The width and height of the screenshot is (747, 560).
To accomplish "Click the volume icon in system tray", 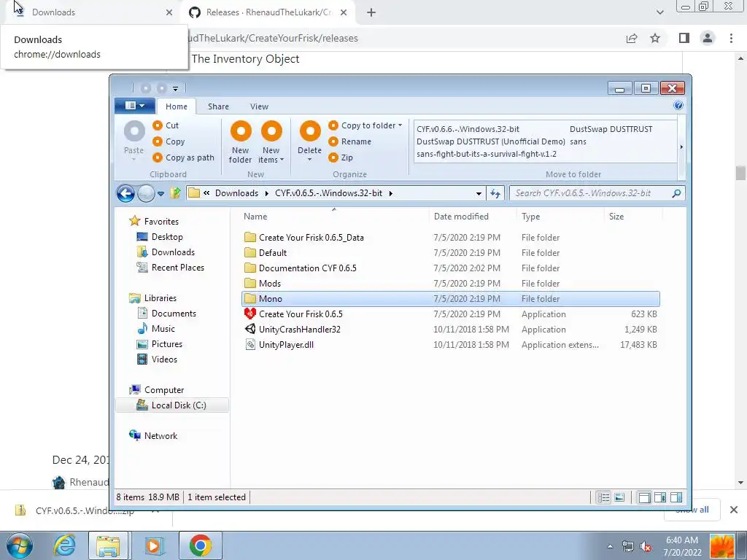I will point(646,546).
